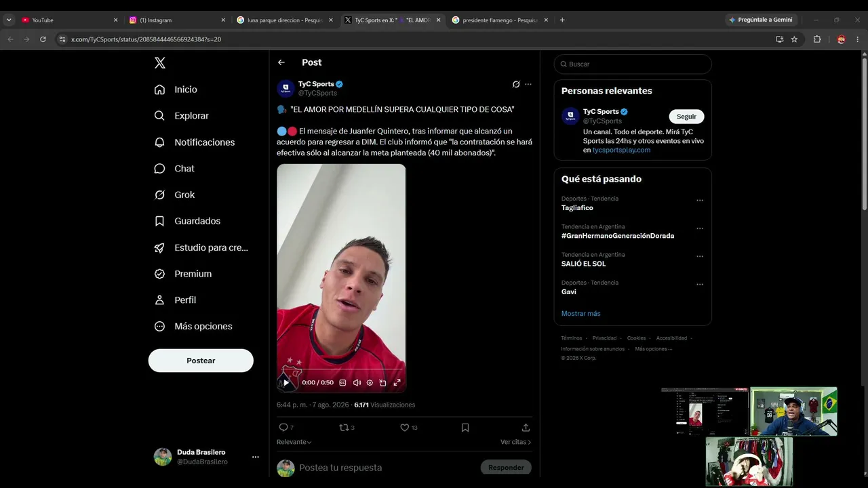Switch to the Instagram tab
The width and height of the screenshot is (868, 488).
pos(176,20)
